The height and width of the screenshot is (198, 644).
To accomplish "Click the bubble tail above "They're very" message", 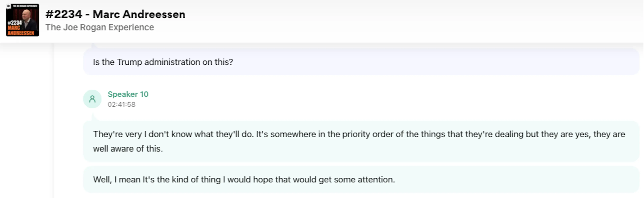I will click(x=93, y=117).
